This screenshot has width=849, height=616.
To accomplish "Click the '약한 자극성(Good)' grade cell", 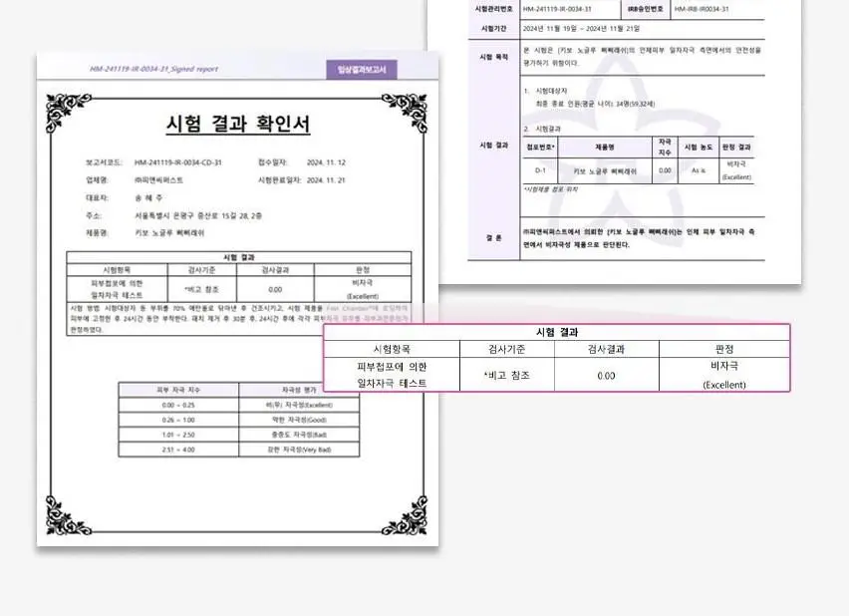I will [x=299, y=420].
